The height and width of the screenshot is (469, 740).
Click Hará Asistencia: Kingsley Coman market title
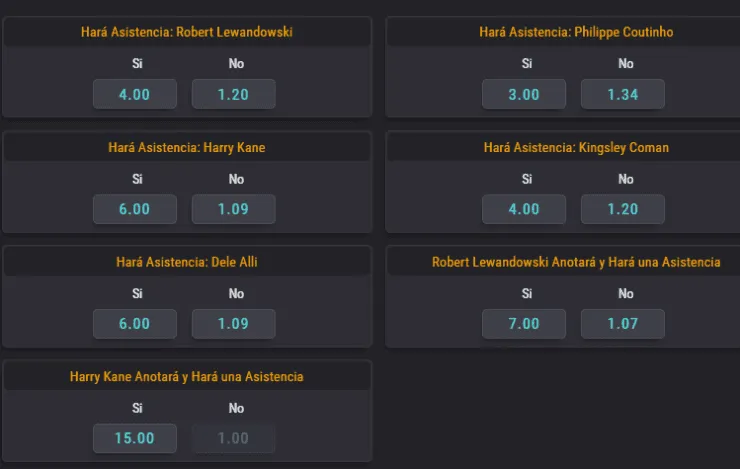point(576,147)
